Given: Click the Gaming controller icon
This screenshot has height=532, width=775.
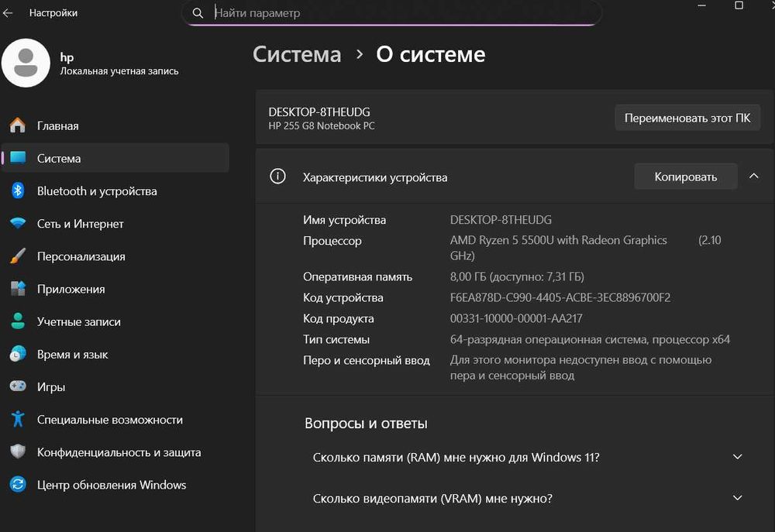Looking at the screenshot, I should [x=18, y=387].
